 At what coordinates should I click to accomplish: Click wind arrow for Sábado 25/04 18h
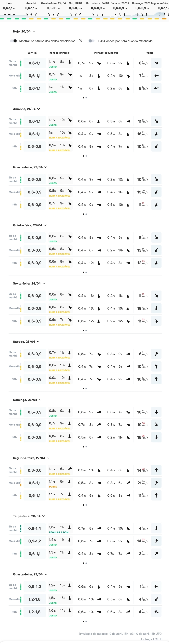click(x=156, y=379)
